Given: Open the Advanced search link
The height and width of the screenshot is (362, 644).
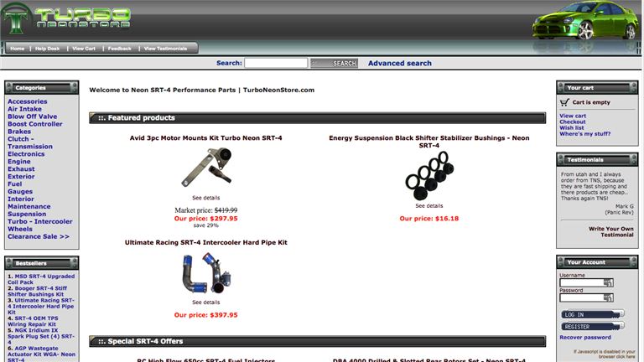Looking at the screenshot, I should click(399, 63).
